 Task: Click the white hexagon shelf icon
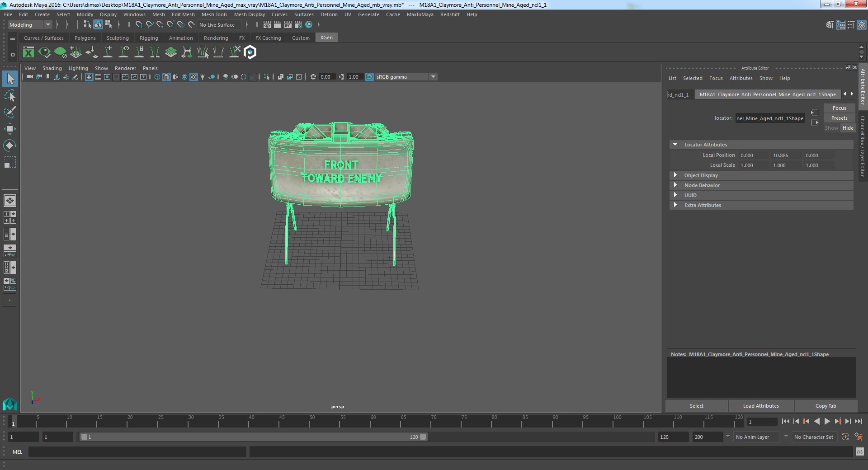point(250,52)
